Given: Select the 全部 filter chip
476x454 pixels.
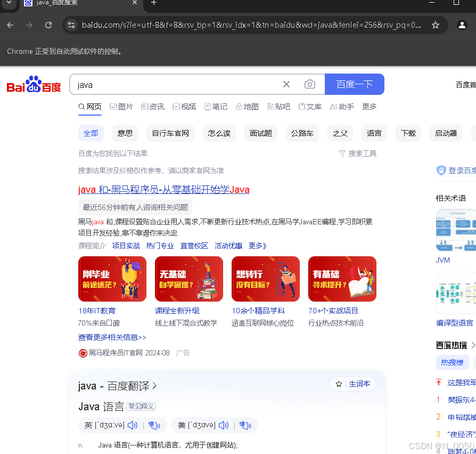Looking at the screenshot, I should click(91, 133).
